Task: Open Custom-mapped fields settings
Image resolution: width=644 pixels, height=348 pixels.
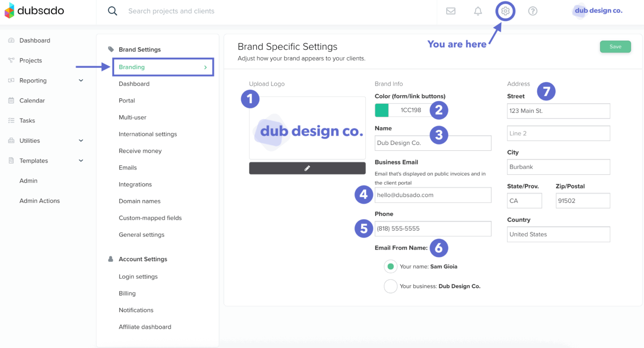Action: click(x=150, y=218)
